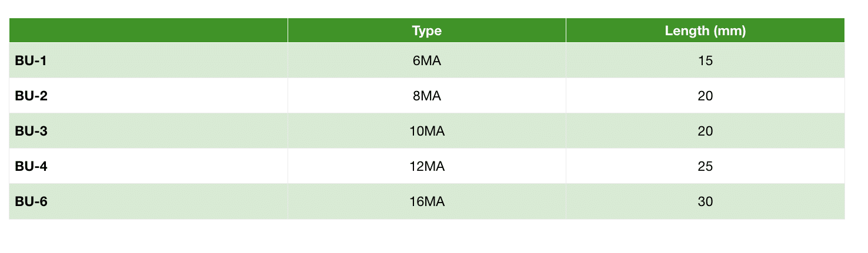The width and height of the screenshot is (868, 253).
Task: Click BU-3's length value 20
Action: [x=705, y=131]
